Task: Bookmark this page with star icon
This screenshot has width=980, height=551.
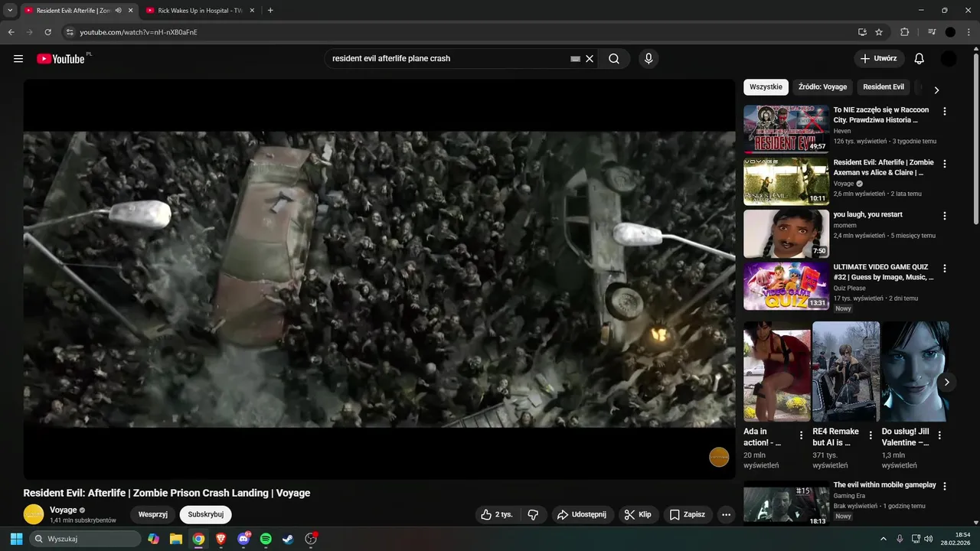Action: pyautogui.click(x=879, y=32)
